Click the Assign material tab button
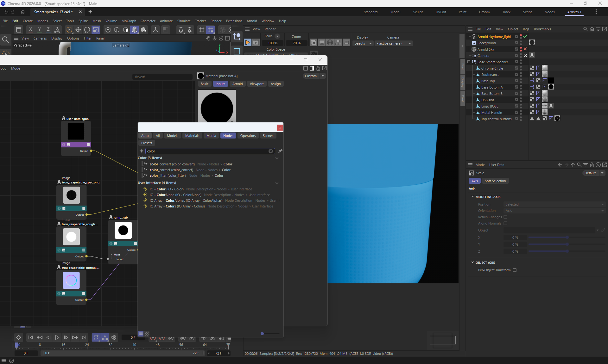The height and width of the screenshot is (364, 608). pyautogui.click(x=275, y=84)
